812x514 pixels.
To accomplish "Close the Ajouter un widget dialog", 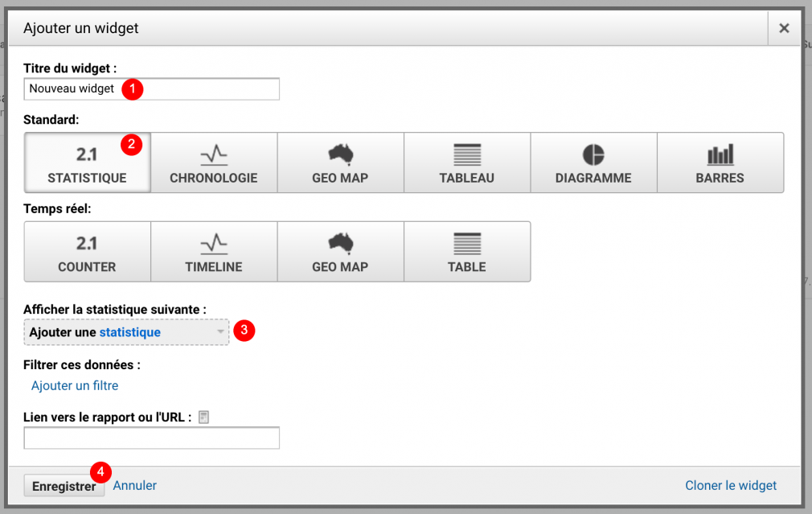I will (x=784, y=28).
